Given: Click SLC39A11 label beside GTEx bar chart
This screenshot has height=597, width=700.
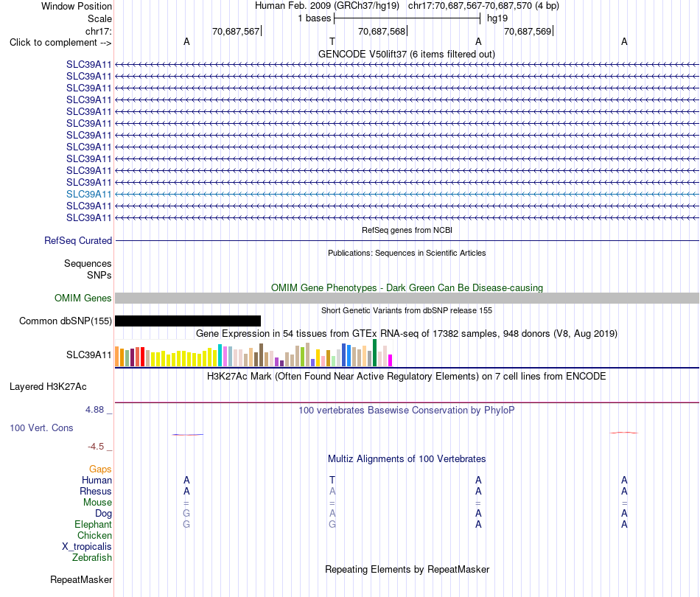Looking at the screenshot, I should (89, 355).
